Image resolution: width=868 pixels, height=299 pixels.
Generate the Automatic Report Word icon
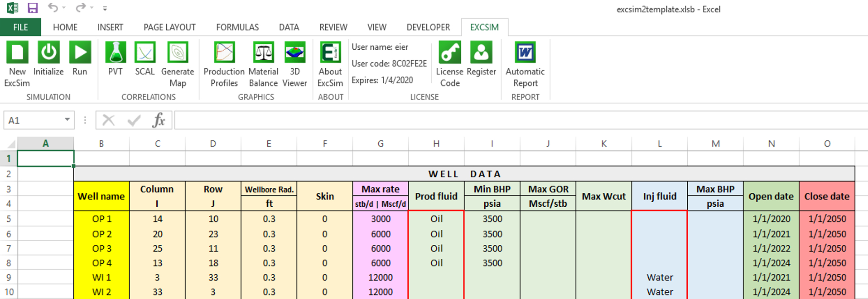pos(525,52)
